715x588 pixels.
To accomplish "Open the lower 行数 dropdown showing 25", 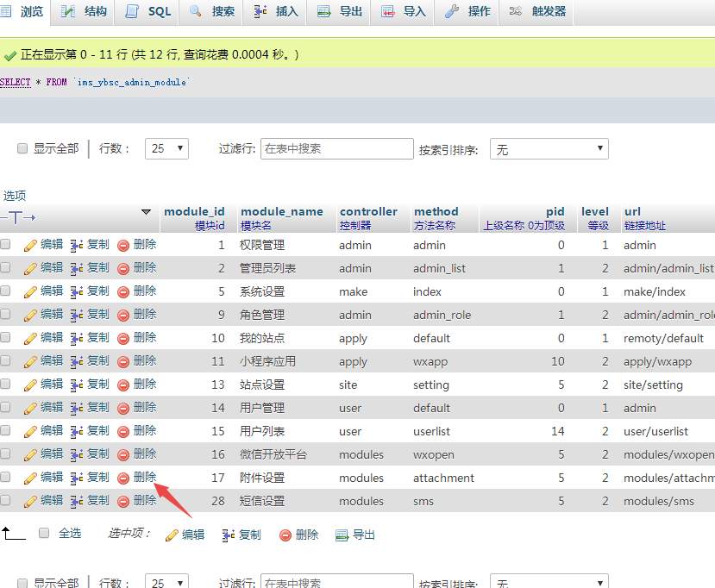I will click(x=166, y=581).
